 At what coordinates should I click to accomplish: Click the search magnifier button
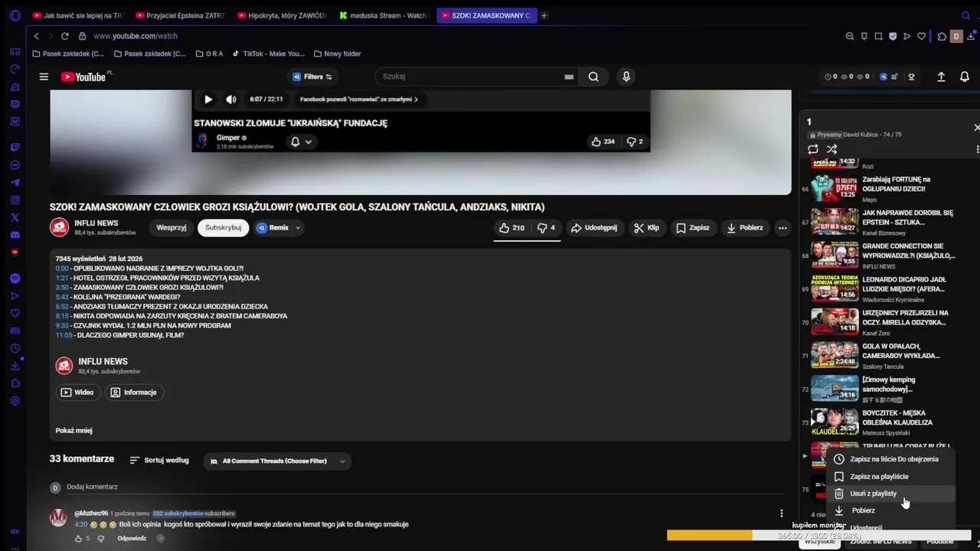593,77
